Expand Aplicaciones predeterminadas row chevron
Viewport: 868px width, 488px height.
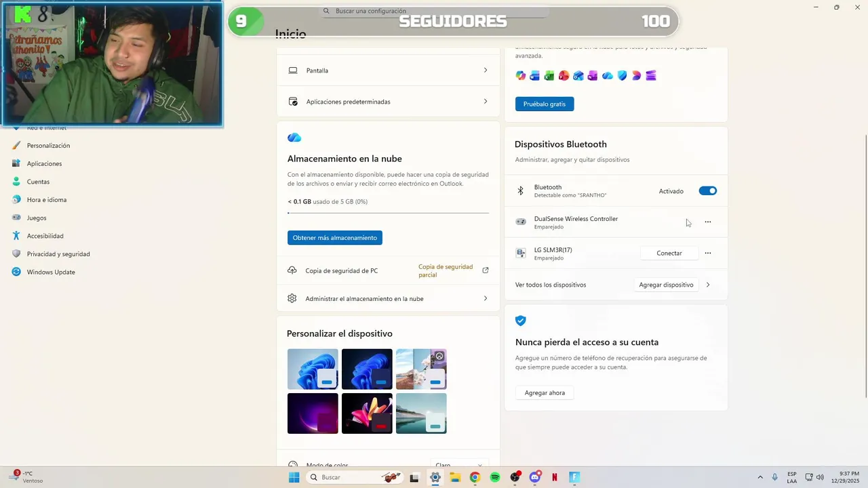486,102
